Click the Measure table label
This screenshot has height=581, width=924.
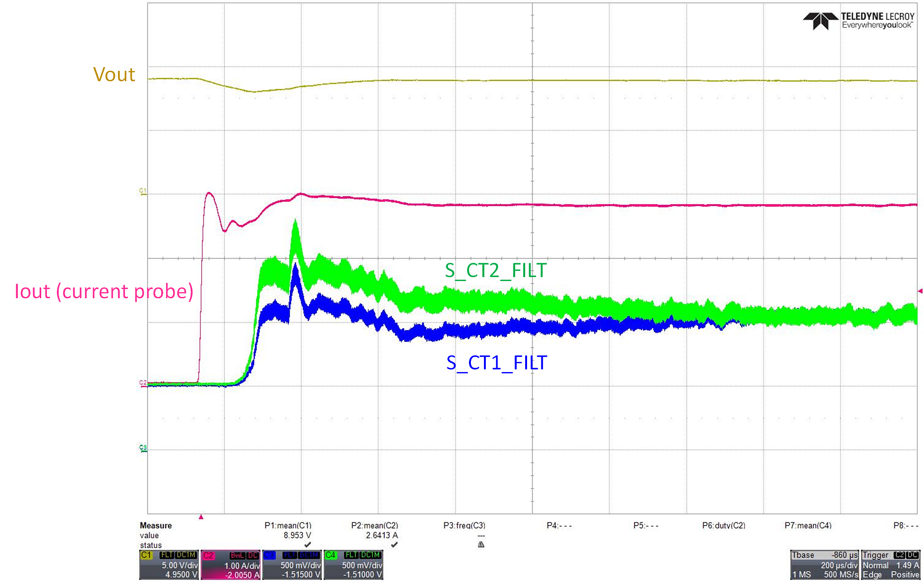[156, 525]
